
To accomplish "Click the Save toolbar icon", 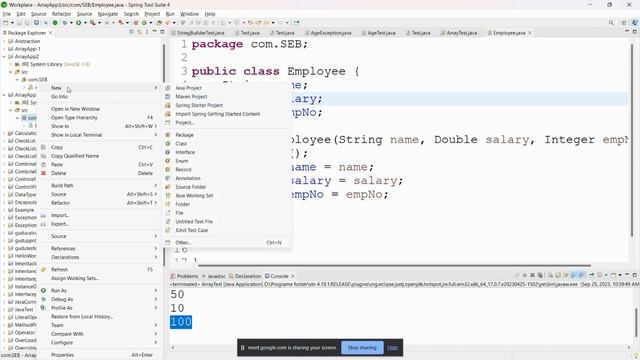I will [19, 23].
